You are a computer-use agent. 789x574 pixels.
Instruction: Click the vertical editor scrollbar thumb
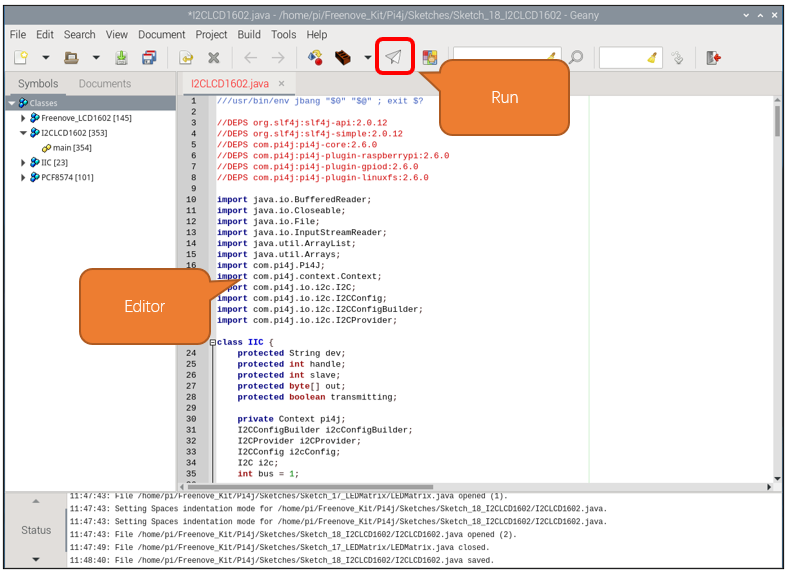(x=778, y=121)
